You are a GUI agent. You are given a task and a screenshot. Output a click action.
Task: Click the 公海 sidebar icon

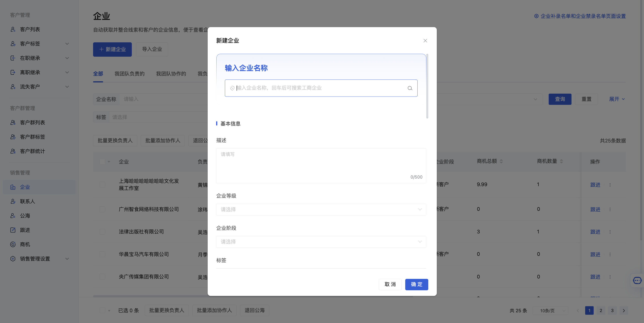pyautogui.click(x=13, y=215)
